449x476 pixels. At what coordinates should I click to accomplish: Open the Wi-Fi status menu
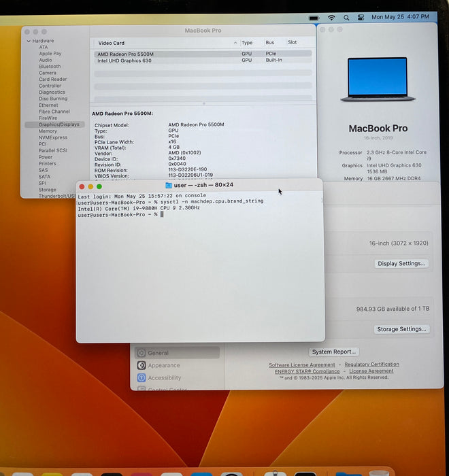point(331,18)
